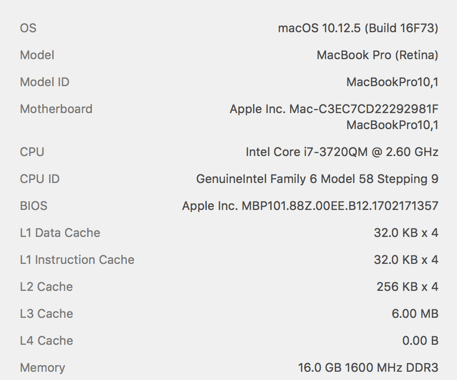This screenshot has width=457, height=380.
Task: Select MacBook Pro (Retina) model value
Action: [377, 55]
